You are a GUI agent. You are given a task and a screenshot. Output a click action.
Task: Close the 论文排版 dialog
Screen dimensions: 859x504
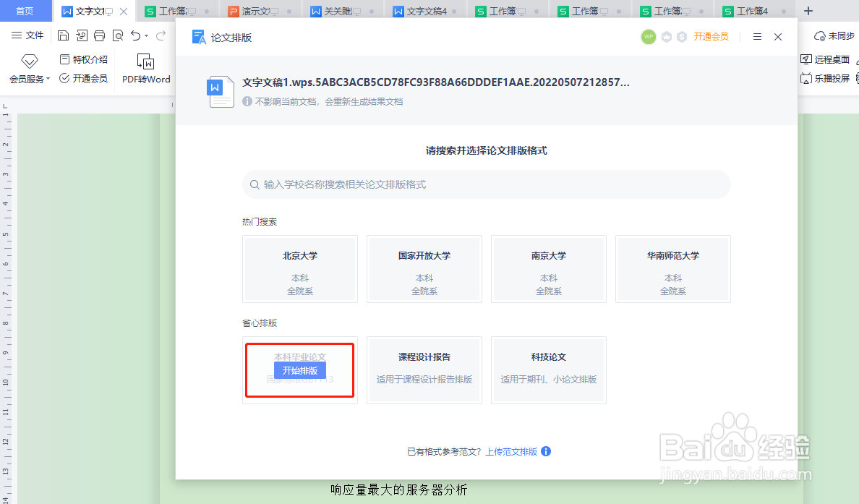(x=778, y=37)
